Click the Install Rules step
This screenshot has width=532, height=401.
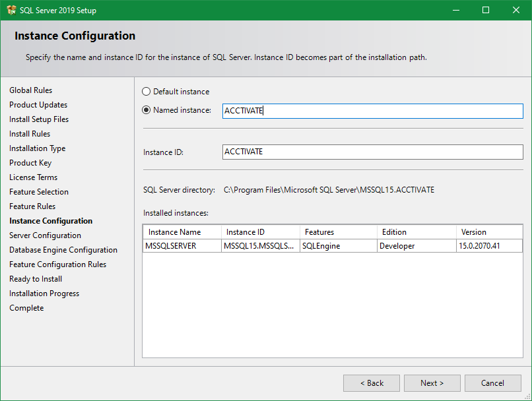(30, 134)
